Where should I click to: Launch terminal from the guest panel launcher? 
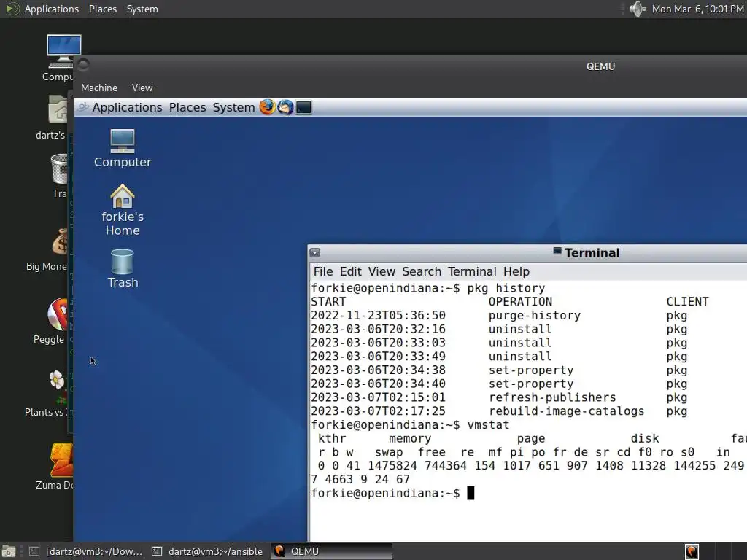point(303,108)
